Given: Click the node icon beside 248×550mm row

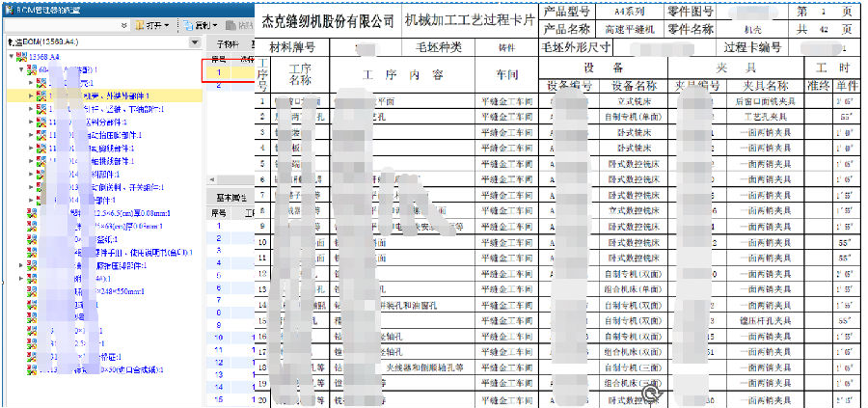Looking at the screenshot, I should click(x=32, y=291).
